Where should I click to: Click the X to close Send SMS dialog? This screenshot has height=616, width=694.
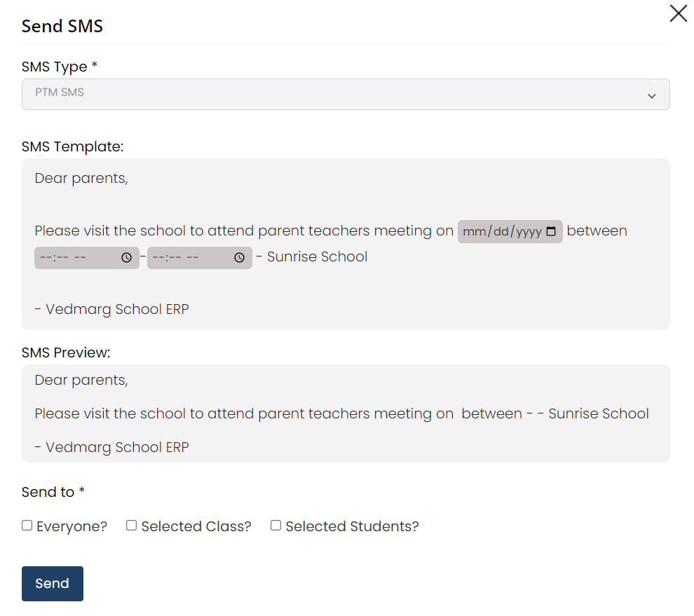[x=677, y=13]
